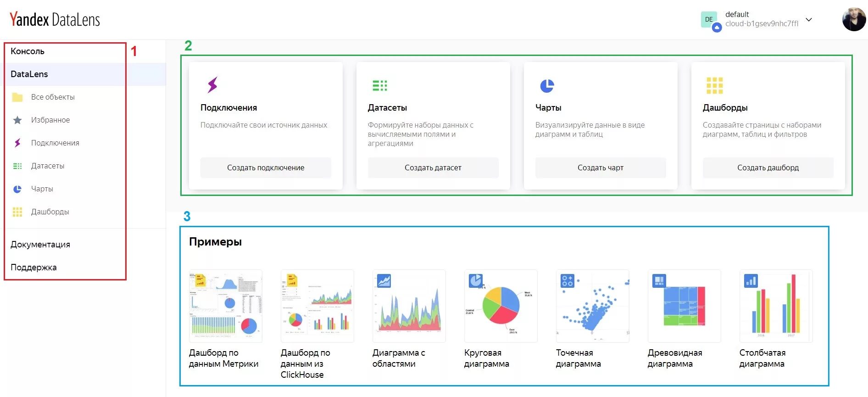868x397 pixels.
Task: Open the user profile avatar
Action: [x=854, y=19]
